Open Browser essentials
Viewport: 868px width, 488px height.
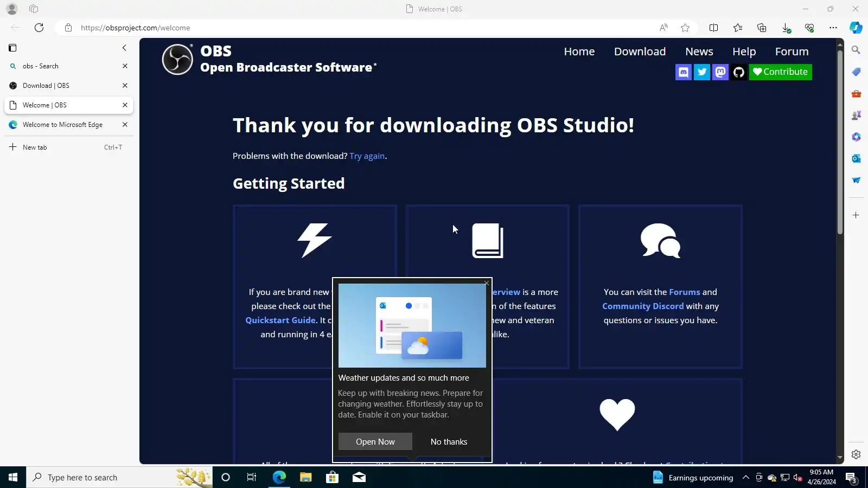point(809,28)
